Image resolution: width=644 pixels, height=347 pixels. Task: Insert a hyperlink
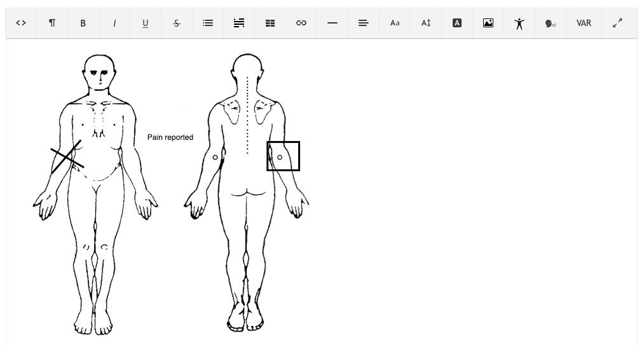pos(301,23)
